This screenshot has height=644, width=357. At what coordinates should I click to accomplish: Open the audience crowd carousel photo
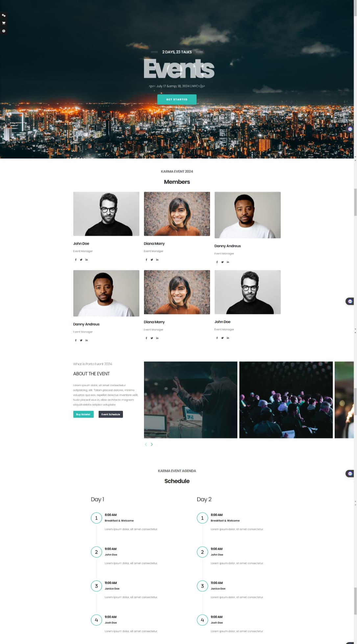(x=286, y=400)
